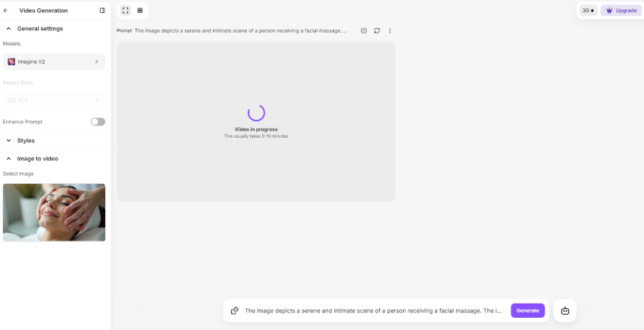This screenshot has height=330, width=644.
Task: Click the crown Upgrade button
Action: pos(621,11)
